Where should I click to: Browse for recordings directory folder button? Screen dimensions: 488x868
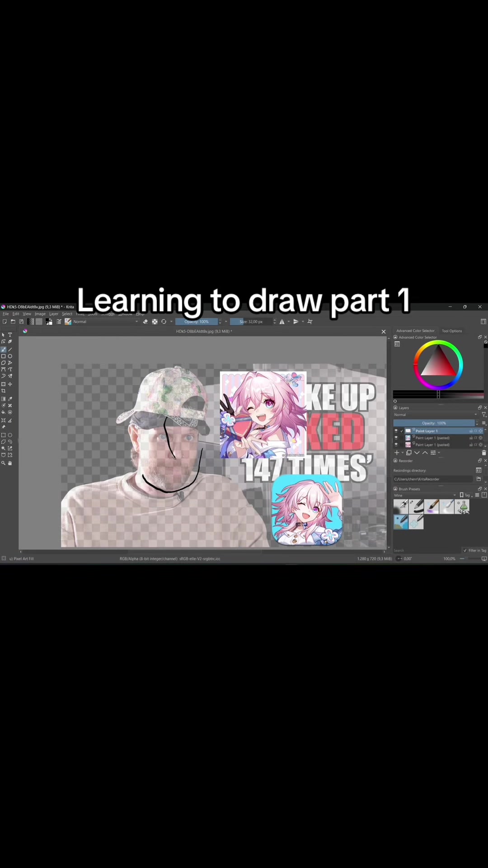(479, 479)
